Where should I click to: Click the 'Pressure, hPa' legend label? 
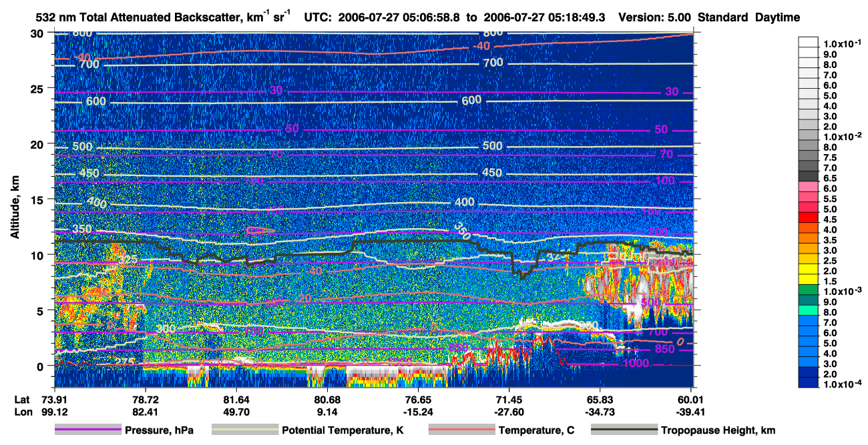coord(159,431)
